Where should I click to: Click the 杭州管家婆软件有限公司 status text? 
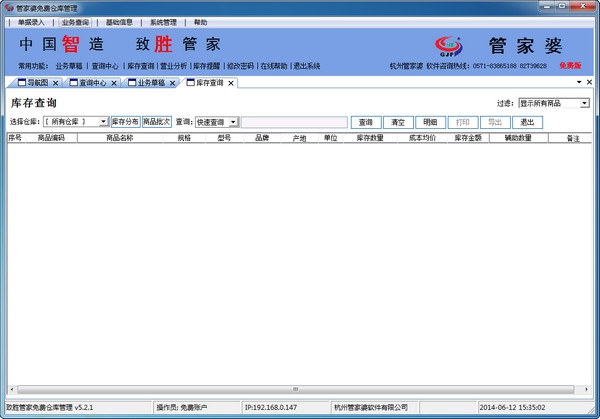(371, 408)
